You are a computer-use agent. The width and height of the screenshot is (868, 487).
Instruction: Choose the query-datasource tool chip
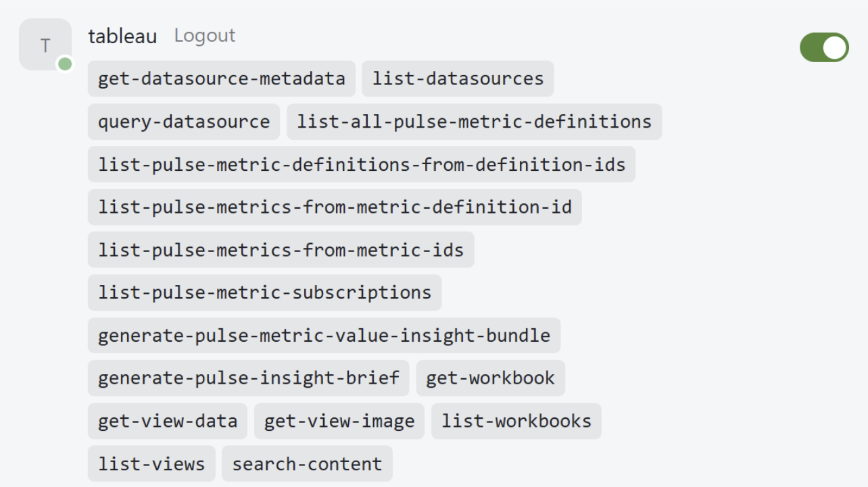pyautogui.click(x=183, y=122)
